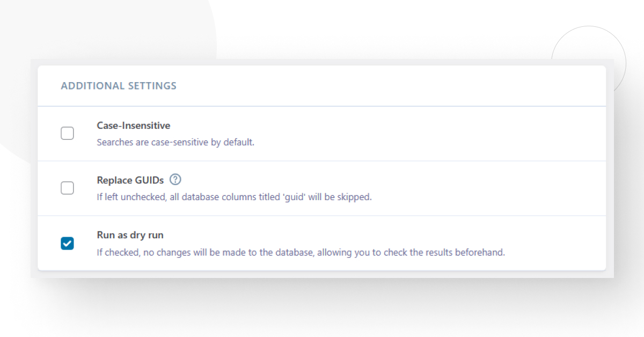This screenshot has height=337, width=644.
Task: Select the Replace GUIDs settings row
Action: 322,188
